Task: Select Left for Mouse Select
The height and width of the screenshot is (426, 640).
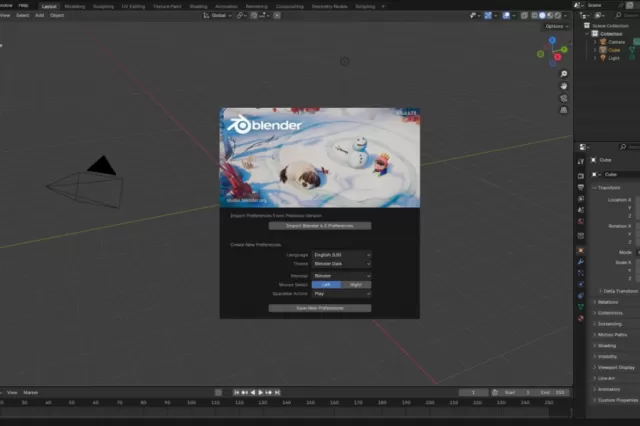Action: point(326,285)
